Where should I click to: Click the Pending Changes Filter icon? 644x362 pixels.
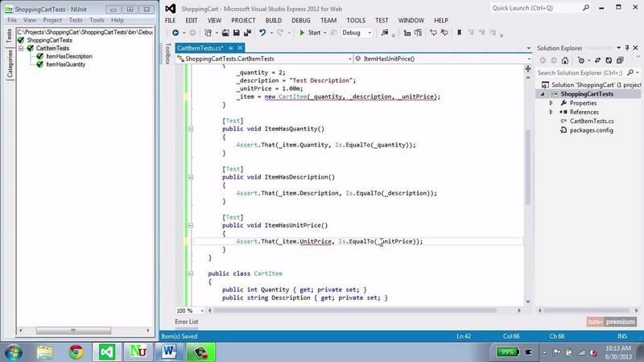tap(581, 60)
